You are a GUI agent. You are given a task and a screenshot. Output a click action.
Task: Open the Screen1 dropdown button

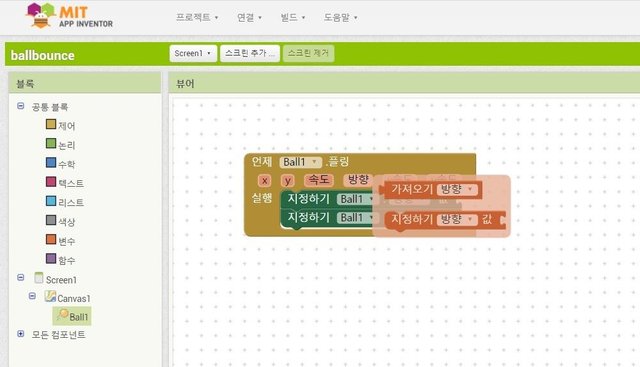[x=193, y=53]
